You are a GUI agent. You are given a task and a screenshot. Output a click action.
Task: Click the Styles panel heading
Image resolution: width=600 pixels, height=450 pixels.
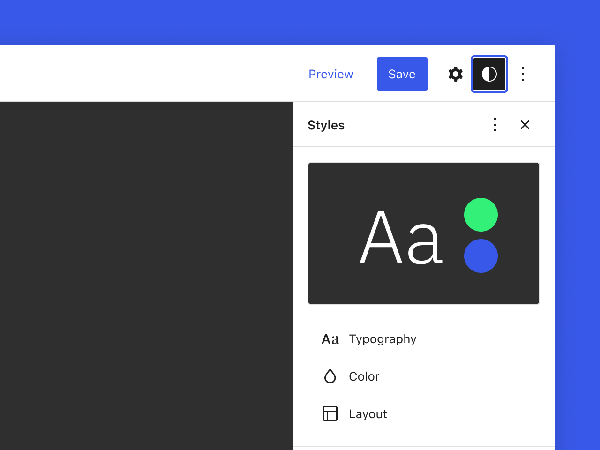[326, 125]
